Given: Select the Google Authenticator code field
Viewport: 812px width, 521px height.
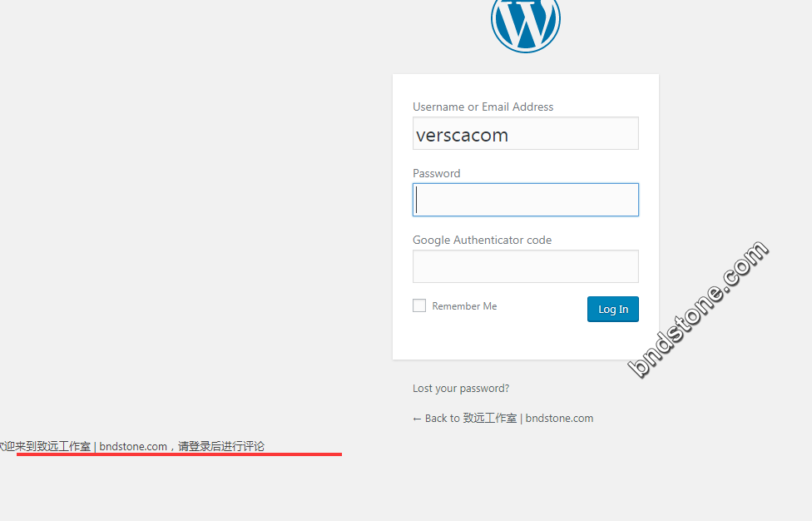Looking at the screenshot, I should pos(526,266).
